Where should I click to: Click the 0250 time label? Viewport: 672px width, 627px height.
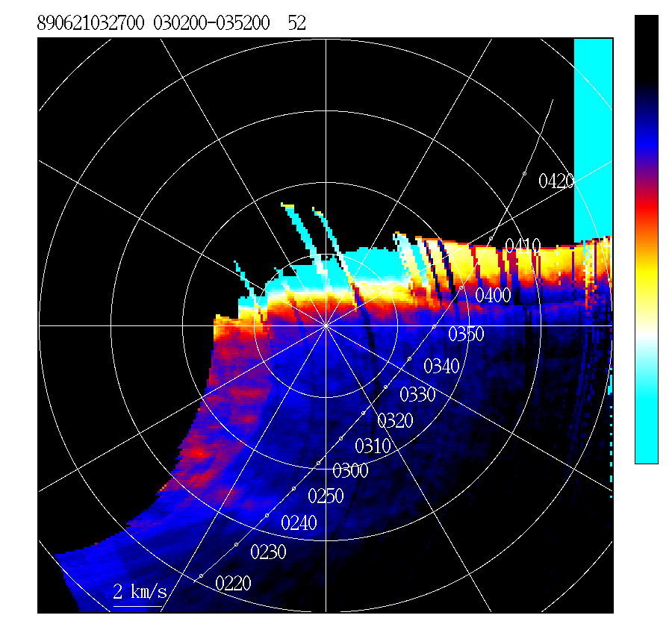tap(326, 496)
